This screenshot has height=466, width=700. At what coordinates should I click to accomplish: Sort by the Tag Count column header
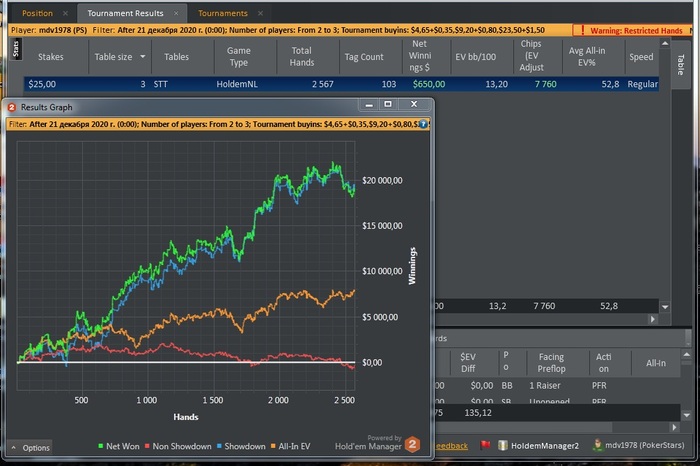coord(364,57)
